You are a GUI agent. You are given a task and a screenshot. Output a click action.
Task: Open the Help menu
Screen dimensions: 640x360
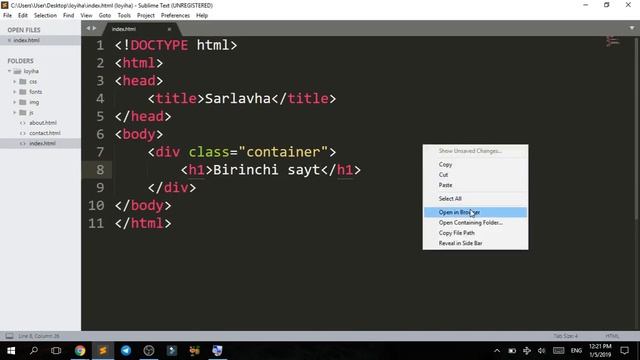[x=202, y=16]
